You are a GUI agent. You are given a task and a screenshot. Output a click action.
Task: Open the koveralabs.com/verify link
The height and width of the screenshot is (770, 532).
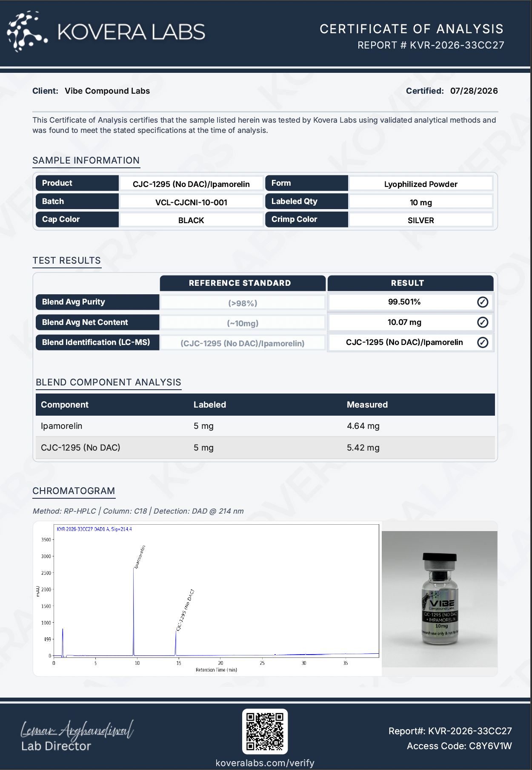265,763
